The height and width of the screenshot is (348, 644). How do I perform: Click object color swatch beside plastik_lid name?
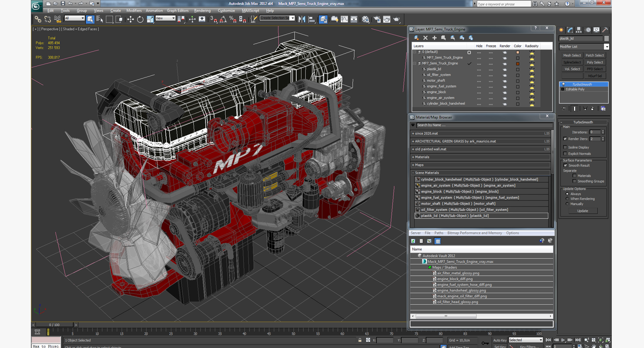pyautogui.click(x=607, y=39)
